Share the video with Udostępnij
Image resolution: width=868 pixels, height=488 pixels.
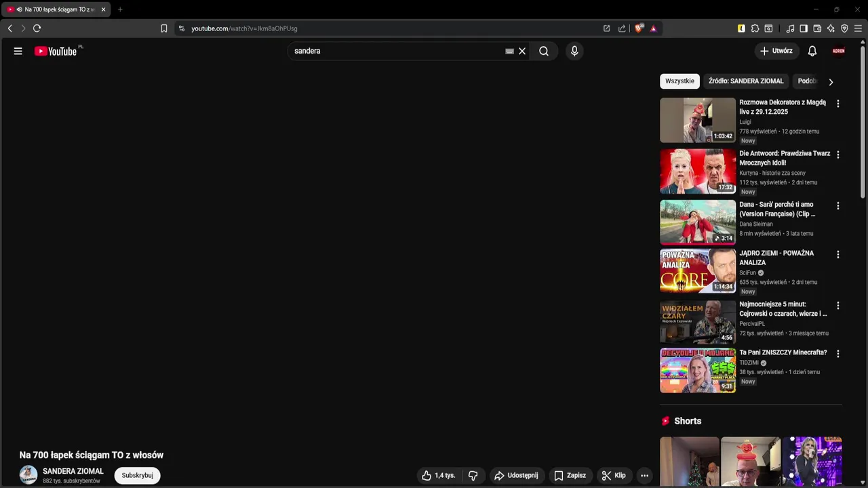click(x=517, y=475)
